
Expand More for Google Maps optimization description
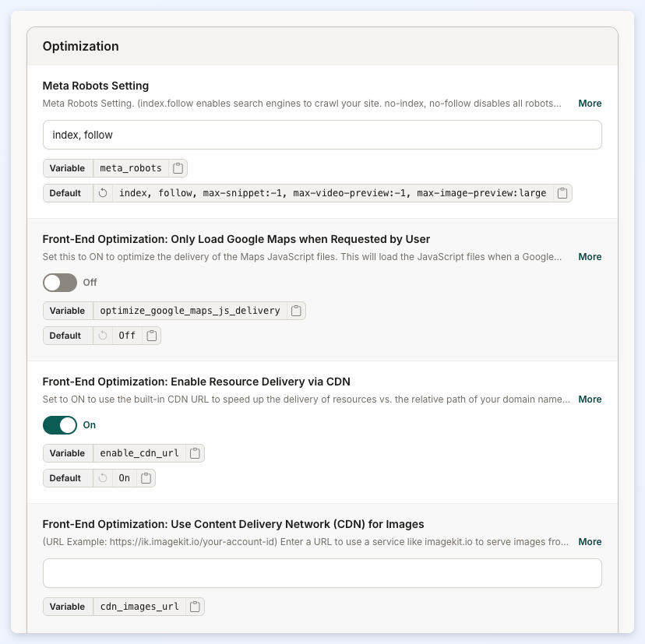click(590, 257)
